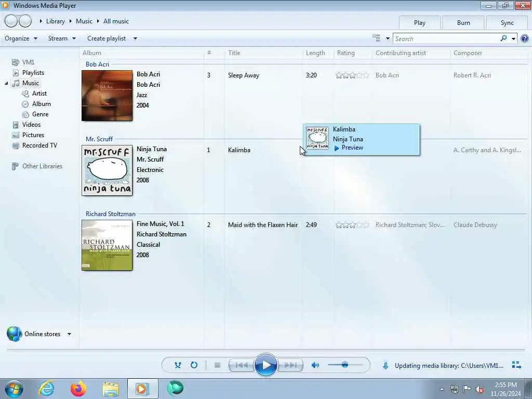Image resolution: width=532 pixels, height=399 pixels.
Task: Collapse the Music tree node arrow
Action: point(6,83)
